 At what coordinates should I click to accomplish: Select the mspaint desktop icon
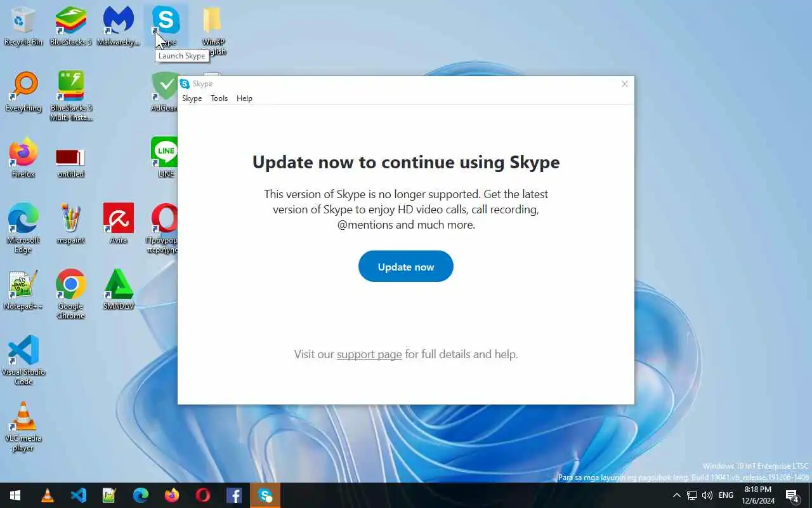[70, 224]
